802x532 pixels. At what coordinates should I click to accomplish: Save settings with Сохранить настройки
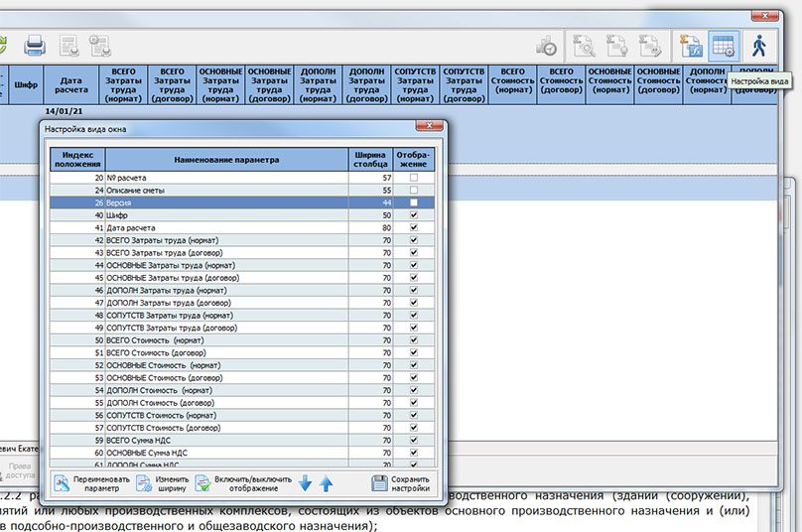point(402,483)
